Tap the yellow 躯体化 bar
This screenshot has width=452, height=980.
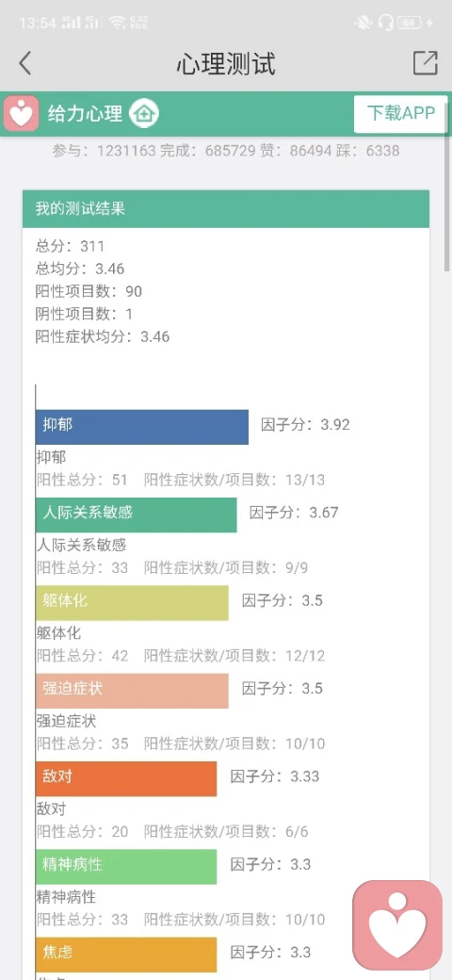[x=132, y=603]
